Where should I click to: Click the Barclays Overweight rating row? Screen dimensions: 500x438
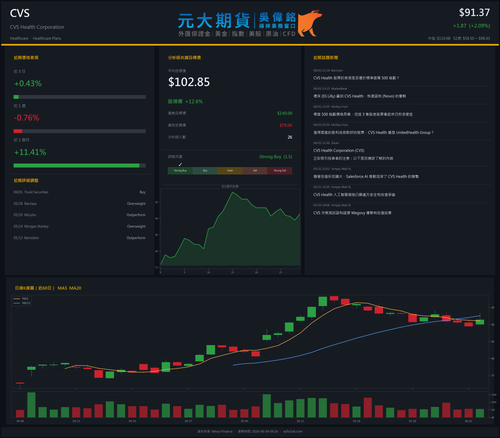tap(80, 204)
